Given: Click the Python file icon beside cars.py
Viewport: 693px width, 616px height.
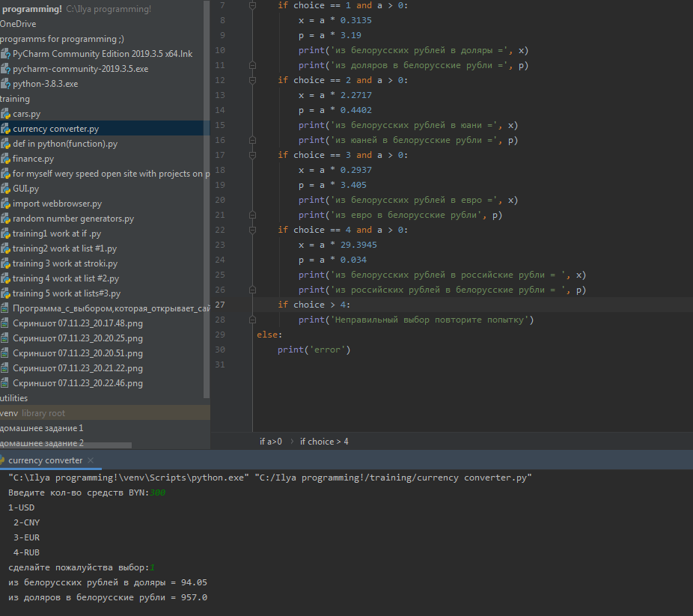Looking at the screenshot, I should click(x=5, y=114).
